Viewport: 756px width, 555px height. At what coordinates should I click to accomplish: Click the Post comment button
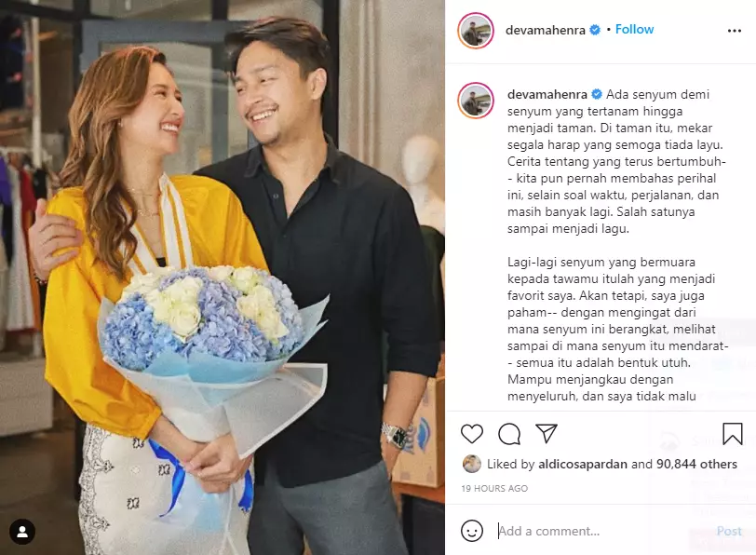729,531
